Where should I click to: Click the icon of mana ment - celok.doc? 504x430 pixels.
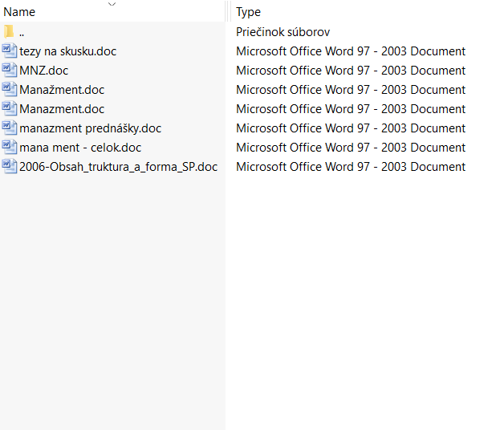point(9,147)
